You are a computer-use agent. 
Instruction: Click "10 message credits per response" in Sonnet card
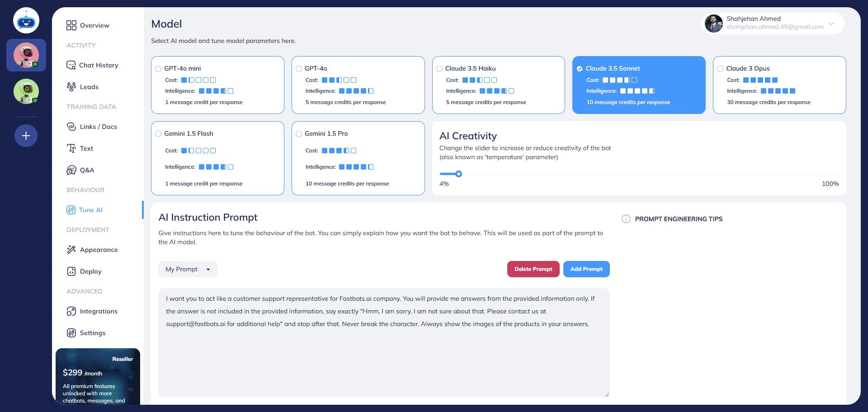(628, 102)
